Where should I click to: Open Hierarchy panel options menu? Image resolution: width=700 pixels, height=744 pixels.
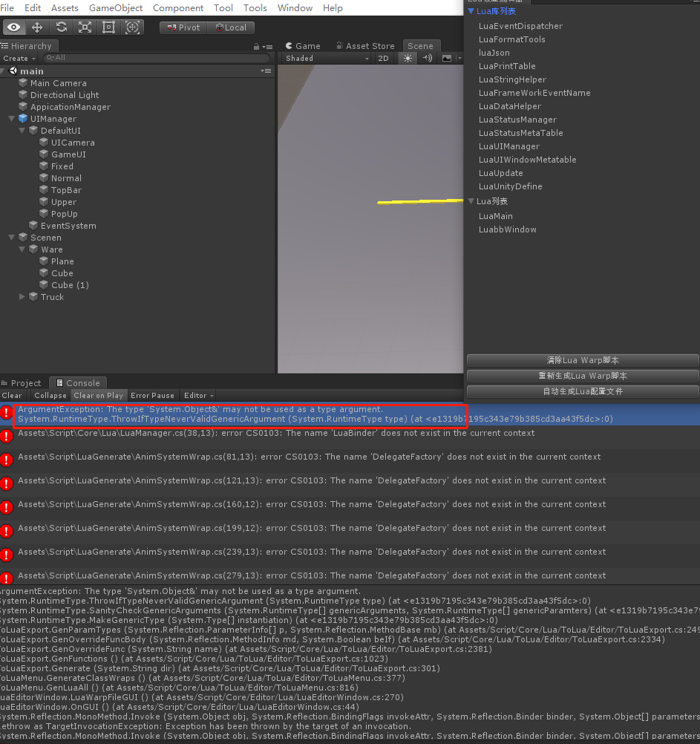[269, 47]
